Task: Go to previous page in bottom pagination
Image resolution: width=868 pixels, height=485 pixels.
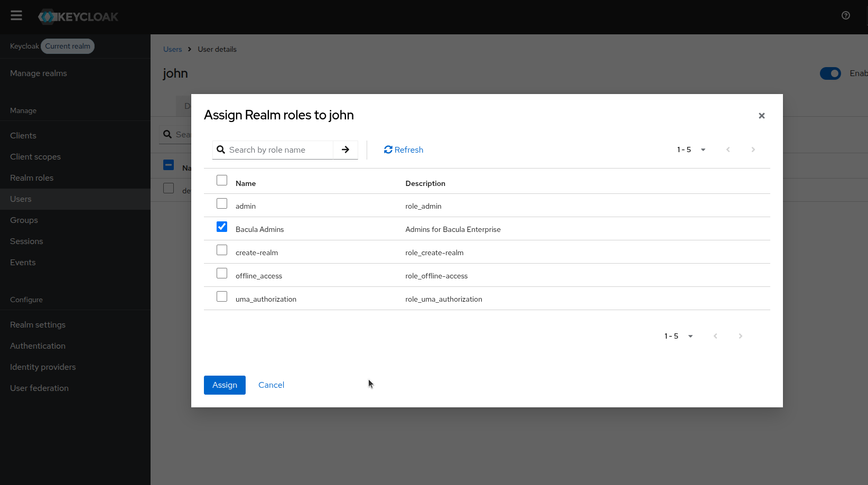Action: coord(715,336)
